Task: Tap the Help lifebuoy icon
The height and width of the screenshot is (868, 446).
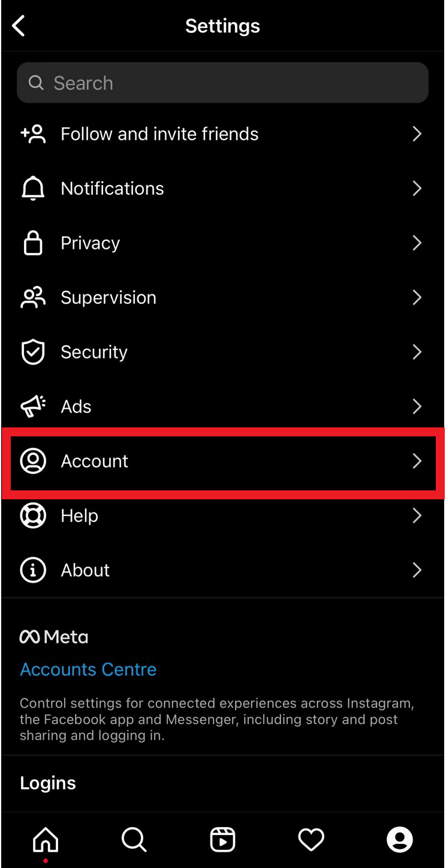Action: [x=33, y=516]
